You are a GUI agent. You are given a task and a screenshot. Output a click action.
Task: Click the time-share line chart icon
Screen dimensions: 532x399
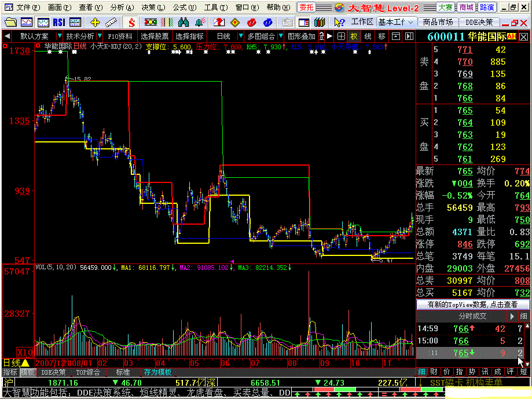pos(27,23)
